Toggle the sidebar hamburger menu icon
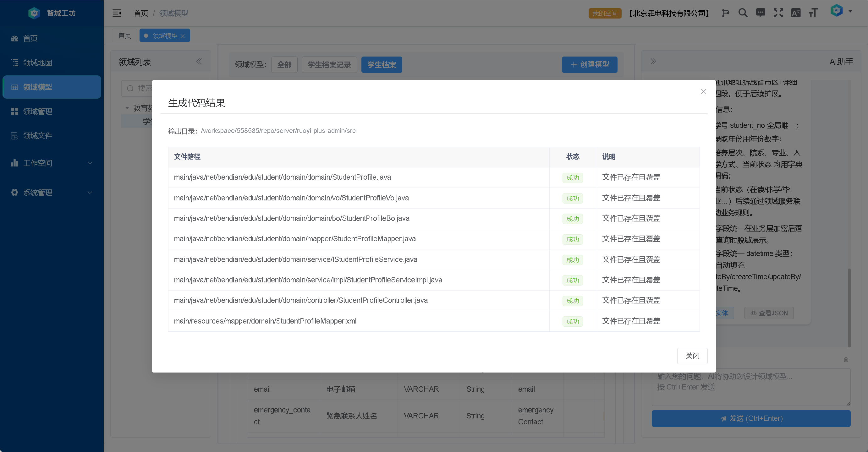The image size is (868, 452). pyautogui.click(x=117, y=13)
